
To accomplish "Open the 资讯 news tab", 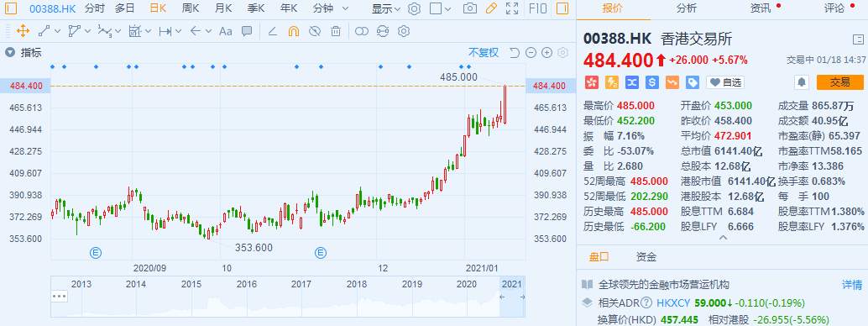I will pos(760,8).
